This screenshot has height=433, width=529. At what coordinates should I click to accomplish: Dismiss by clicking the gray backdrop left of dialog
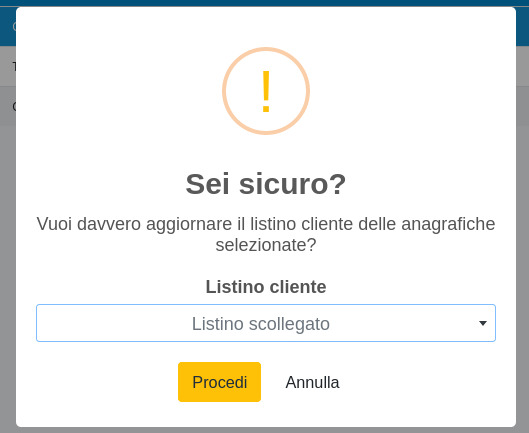(x=7, y=270)
